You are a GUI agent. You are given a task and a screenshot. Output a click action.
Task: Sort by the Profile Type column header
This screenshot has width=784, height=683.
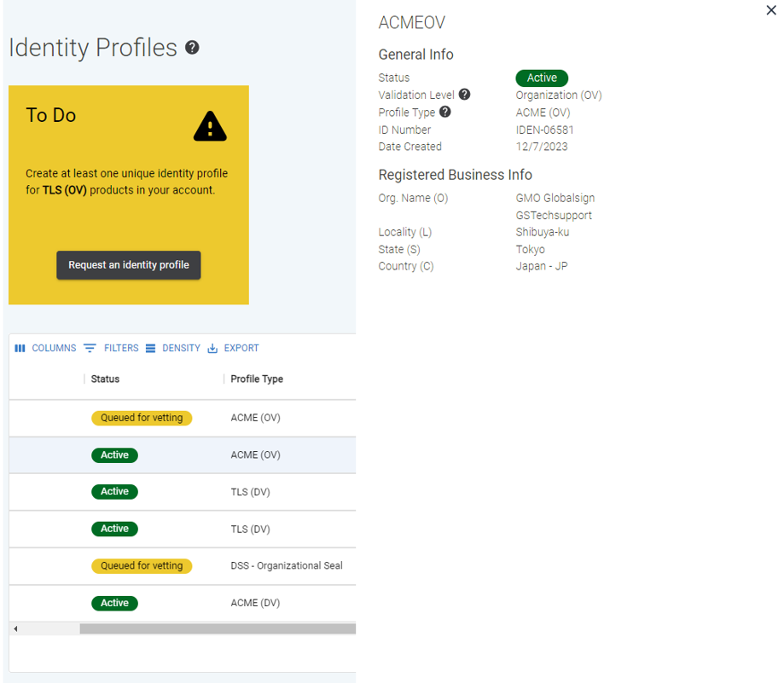pos(257,379)
